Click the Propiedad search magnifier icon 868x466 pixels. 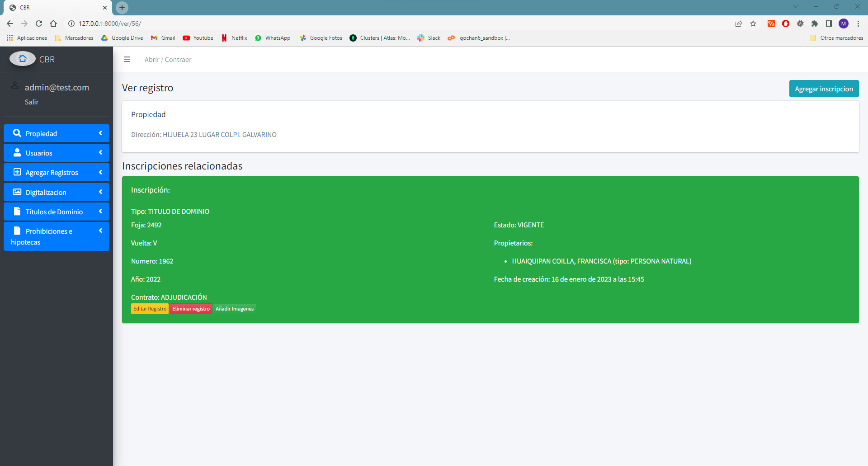pos(17,133)
